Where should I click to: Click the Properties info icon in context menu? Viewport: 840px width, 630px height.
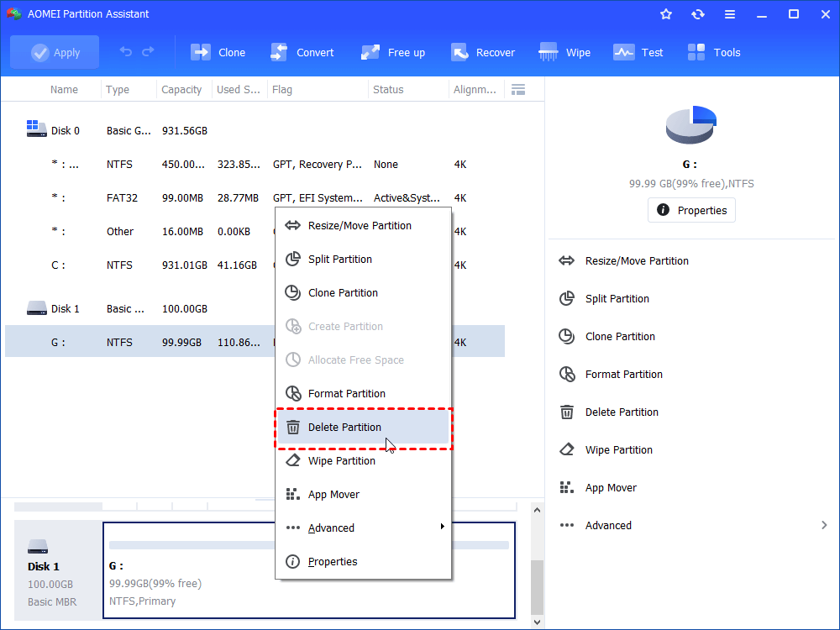292,561
